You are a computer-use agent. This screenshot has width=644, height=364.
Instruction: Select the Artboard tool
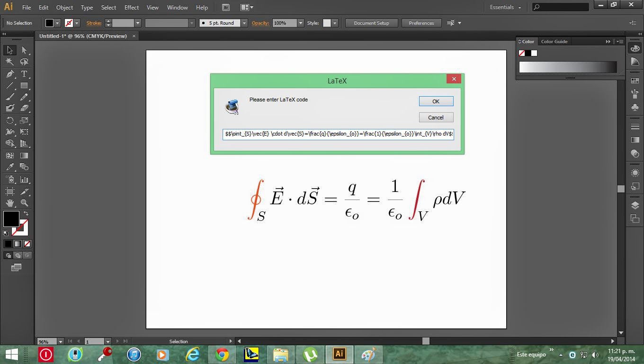[x=9, y=191]
